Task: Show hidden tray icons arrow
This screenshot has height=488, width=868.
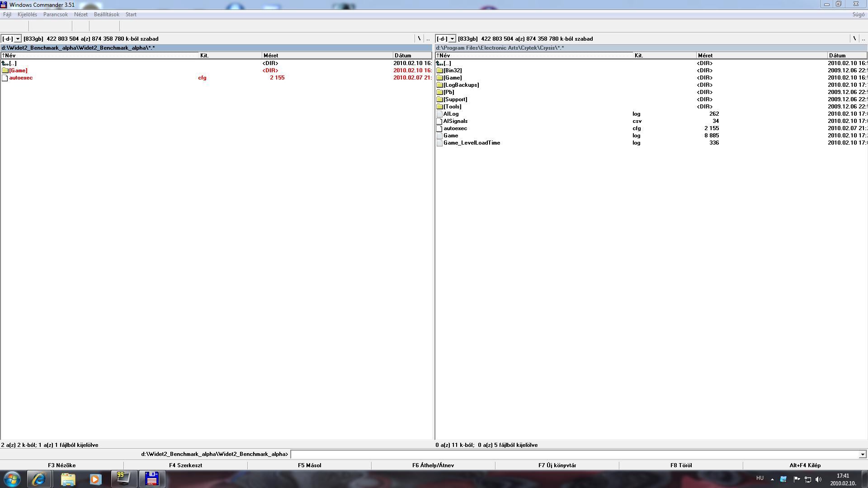Action: 772,479
